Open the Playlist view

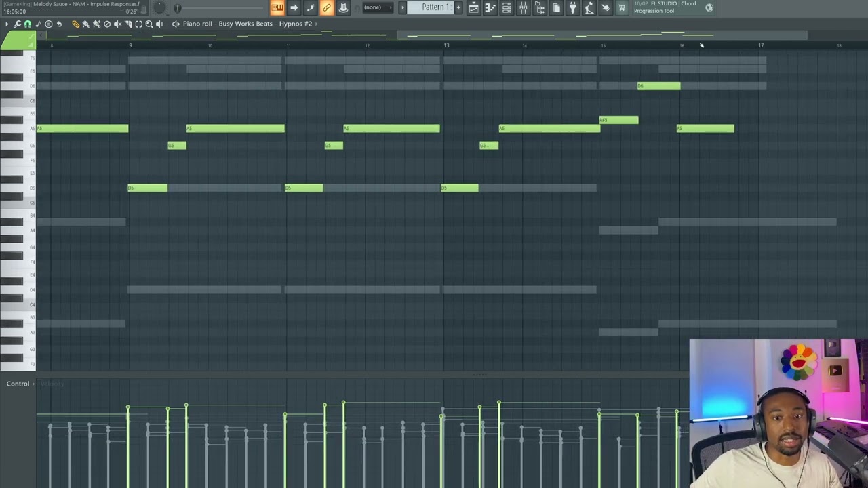[473, 7]
